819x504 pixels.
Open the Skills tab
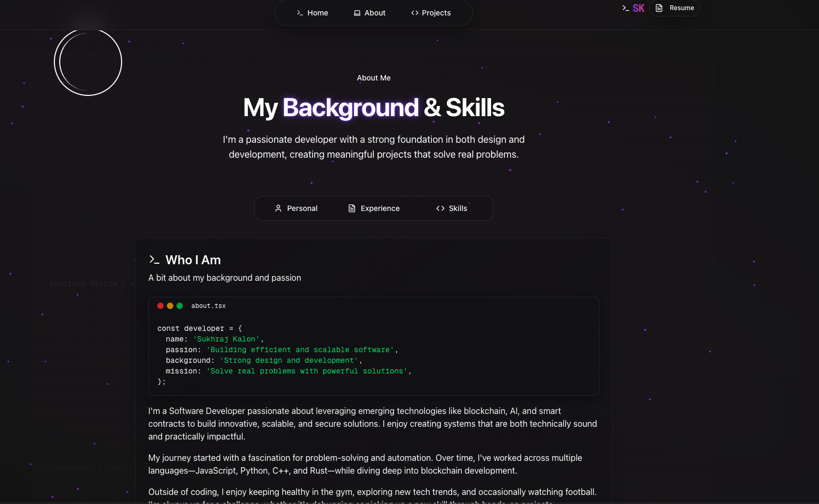(457, 208)
